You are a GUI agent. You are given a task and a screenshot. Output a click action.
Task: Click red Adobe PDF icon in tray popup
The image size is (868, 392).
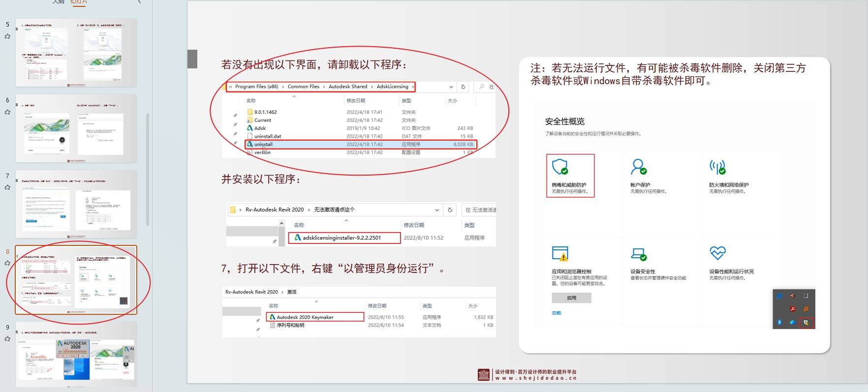click(x=793, y=309)
